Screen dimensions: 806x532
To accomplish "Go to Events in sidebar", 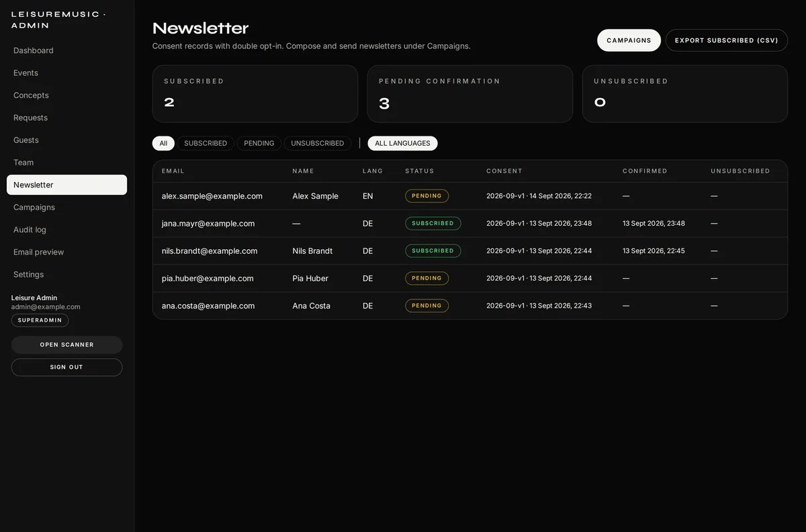I will coord(66,73).
